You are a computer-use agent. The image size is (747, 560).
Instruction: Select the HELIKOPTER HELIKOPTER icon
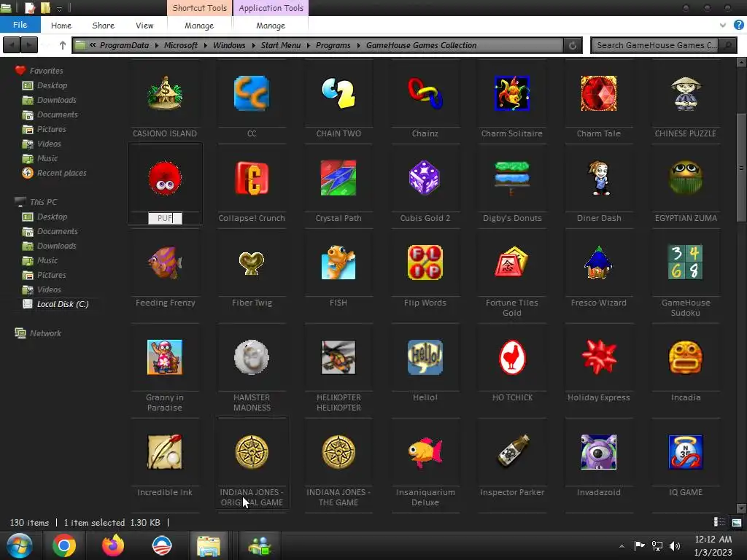click(x=338, y=357)
